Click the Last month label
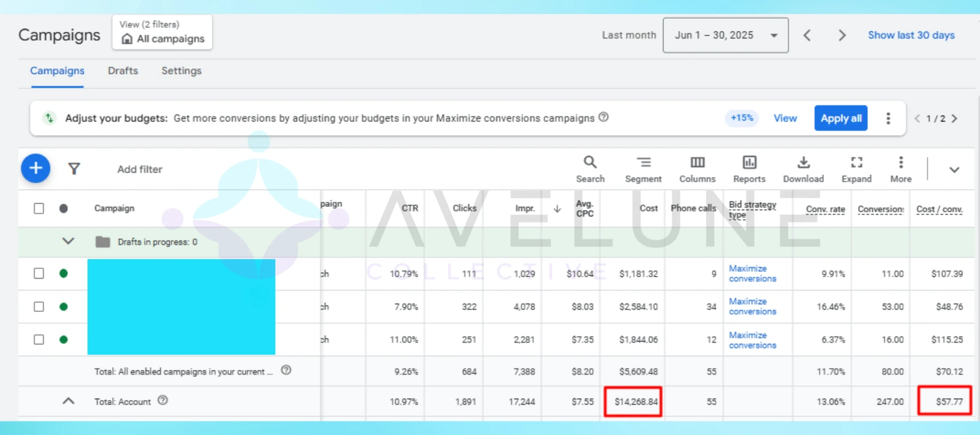980x435 pixels. [628, 35]
